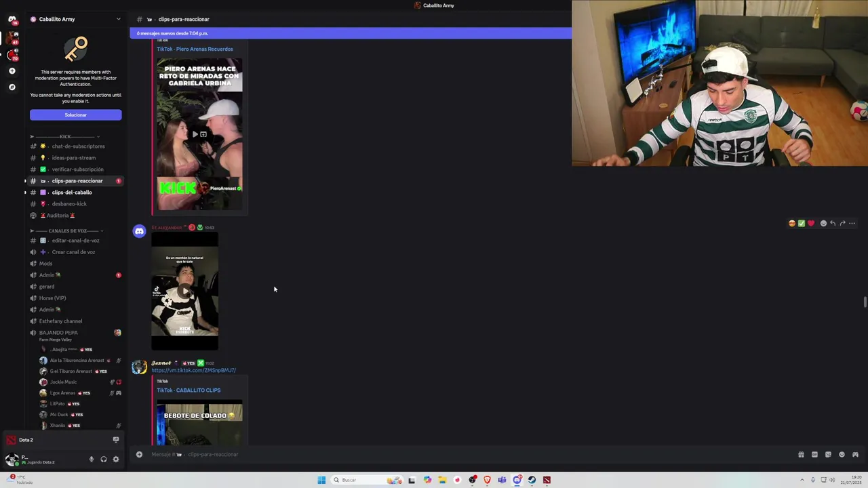This screenshot has height=488, width=868.
Task: React with the green checkmark quick reaction
Action: (801, 223)
